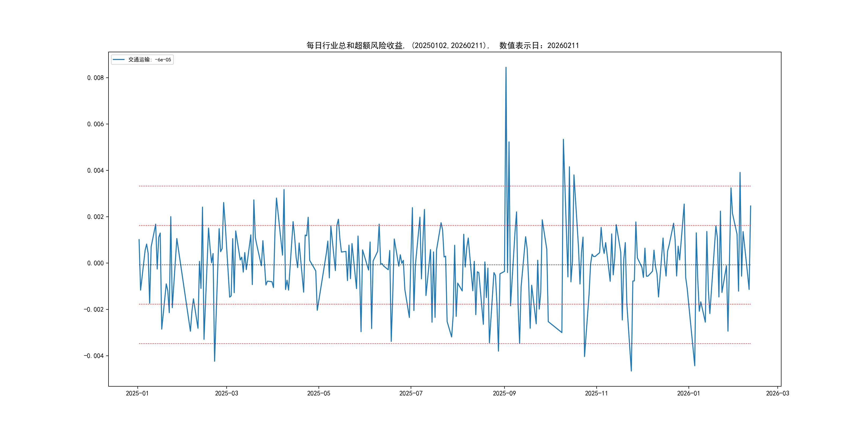Click the 2025-07 x-axis date label
Viewport: 868px width, 434px height.
pos(411,393)
